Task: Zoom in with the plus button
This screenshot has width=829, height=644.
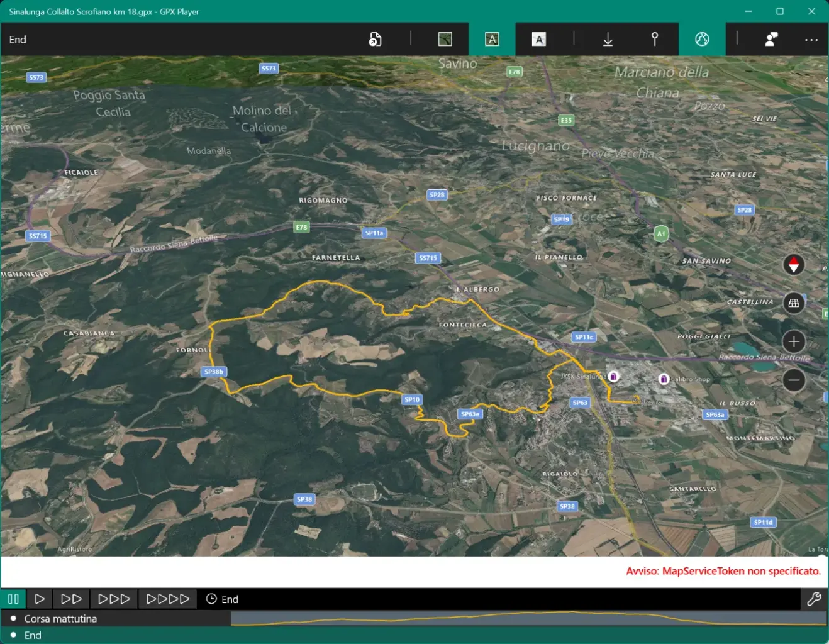Action: coord(794,341)
